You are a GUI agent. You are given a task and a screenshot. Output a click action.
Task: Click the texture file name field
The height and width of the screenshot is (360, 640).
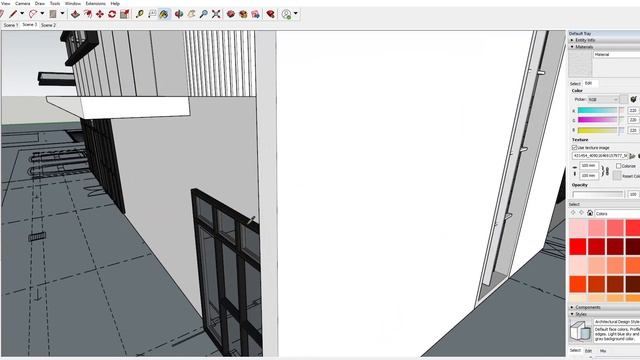(600, 156)
